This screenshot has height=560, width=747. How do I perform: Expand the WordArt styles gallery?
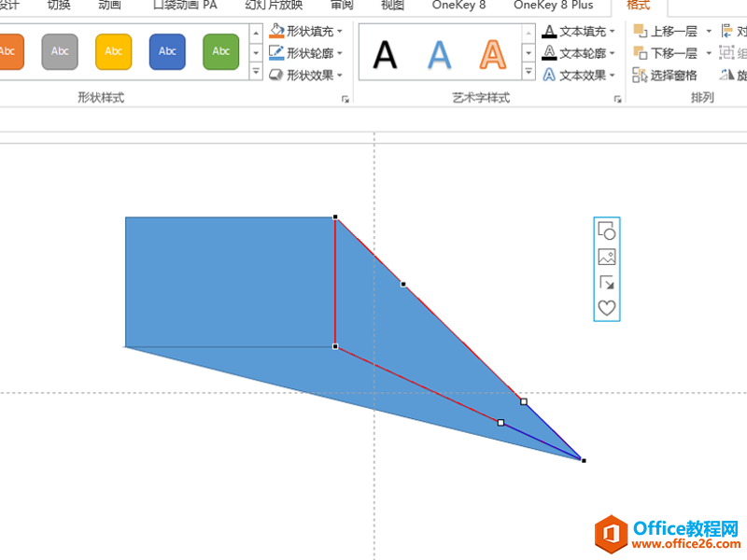coord(529,72)
